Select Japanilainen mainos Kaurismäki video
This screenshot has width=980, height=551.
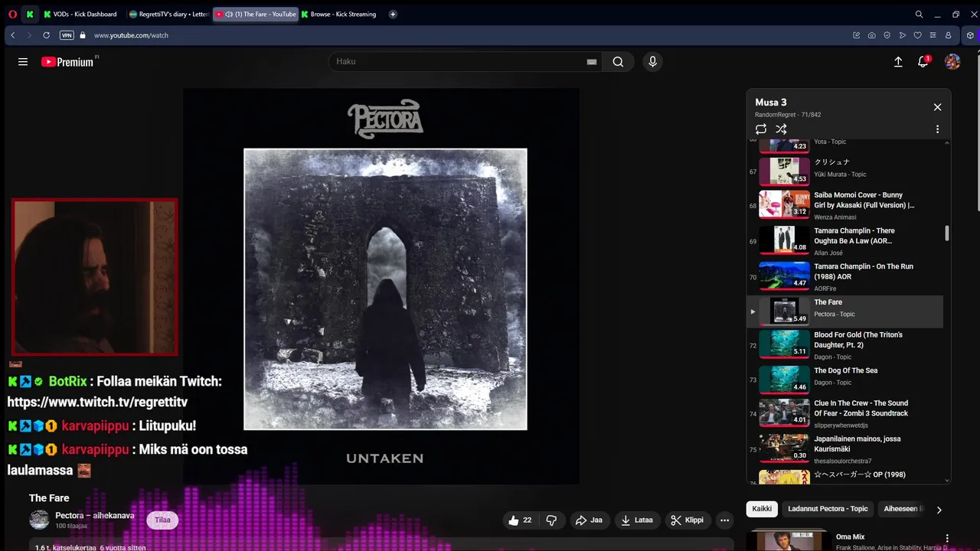[x=846, y=449]
